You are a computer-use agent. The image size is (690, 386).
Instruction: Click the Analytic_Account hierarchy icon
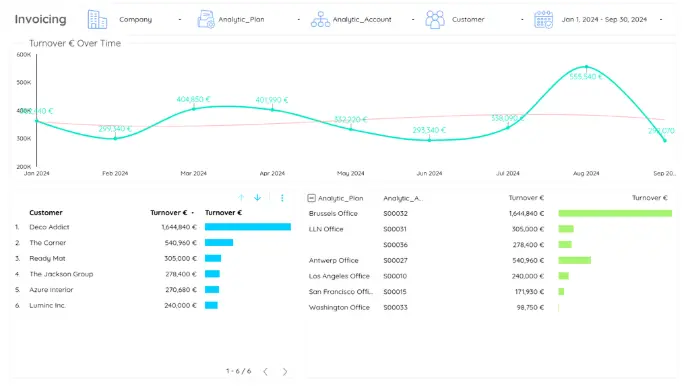coord(320,19)
